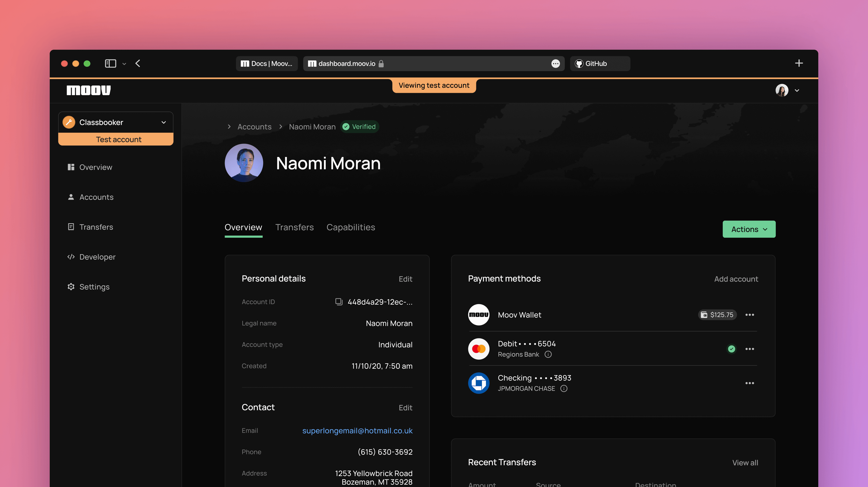Open the Transfers sidebar section
This screenshot has height=487, width=868.
(96, 227)
